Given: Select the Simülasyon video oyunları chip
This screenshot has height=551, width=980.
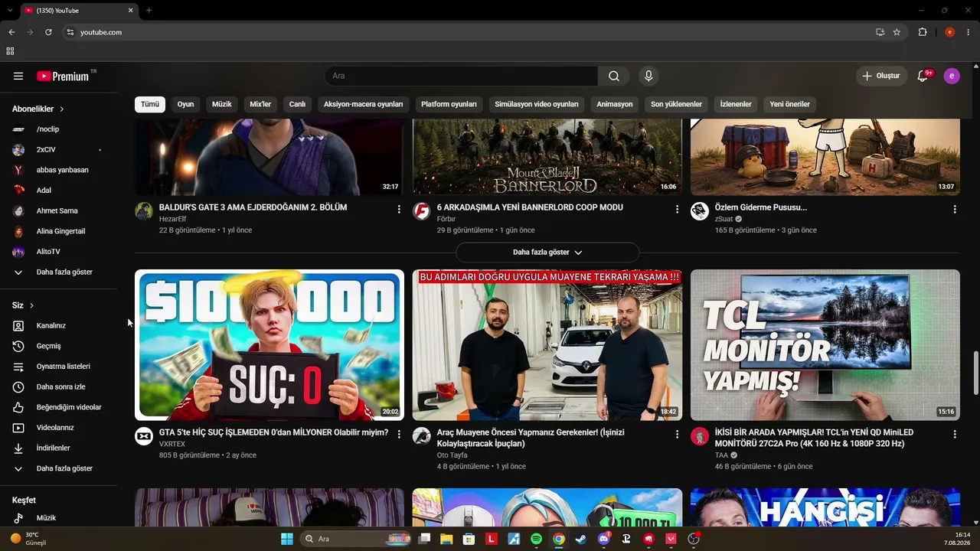Looking at the screenshot, I should [537, 104].
